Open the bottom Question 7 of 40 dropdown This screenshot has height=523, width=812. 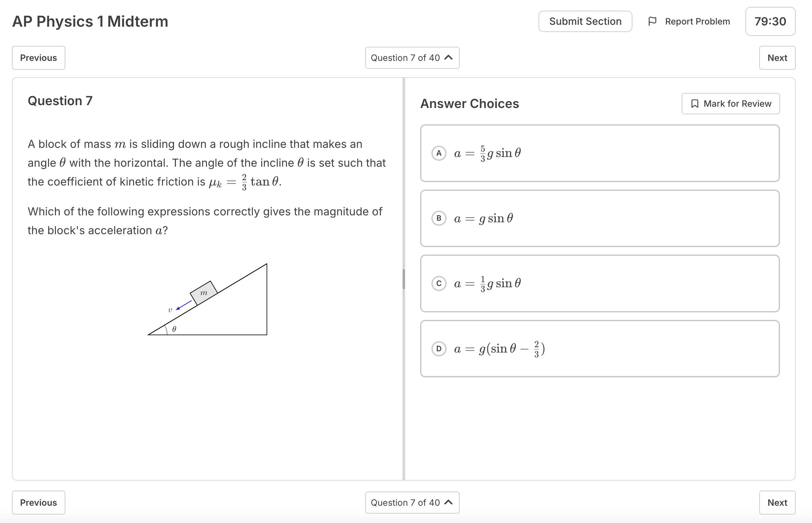click(412, 502)
